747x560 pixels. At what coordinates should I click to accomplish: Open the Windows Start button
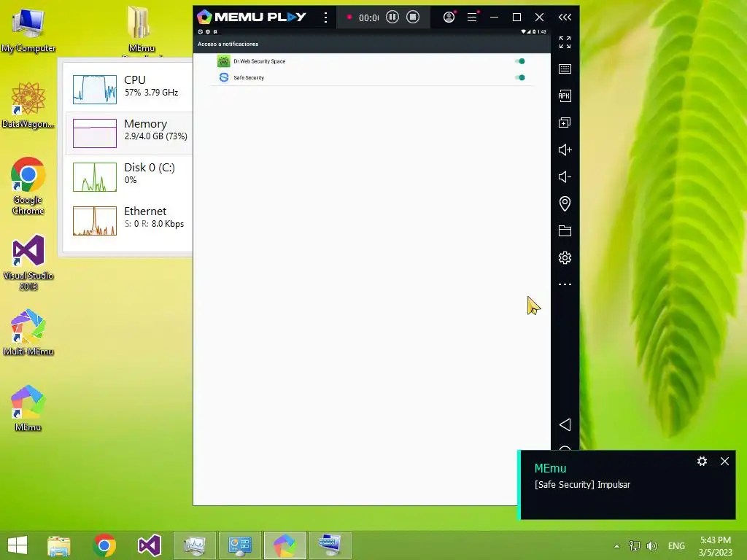tap(18, 545)
